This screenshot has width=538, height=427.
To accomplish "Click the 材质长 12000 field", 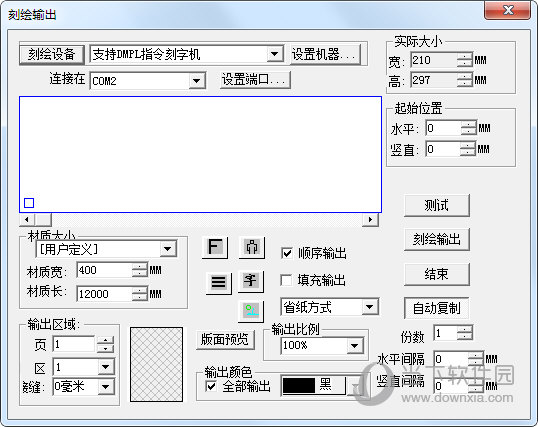I will pos(105,294).
